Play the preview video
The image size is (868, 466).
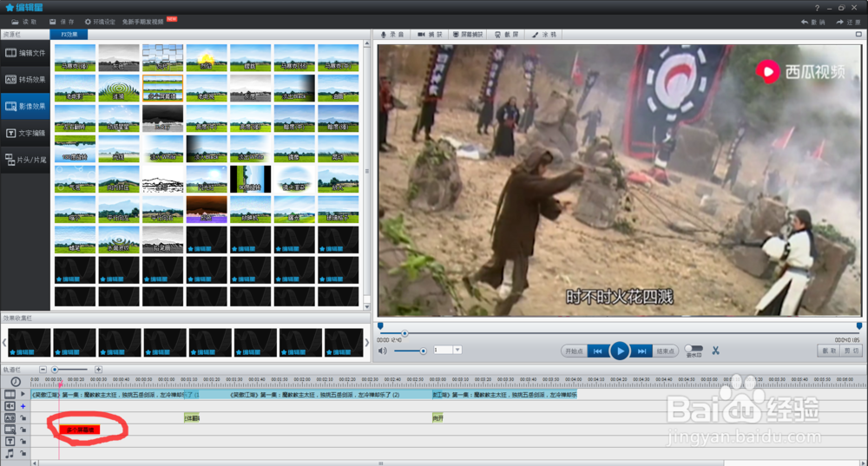(620, 351)
